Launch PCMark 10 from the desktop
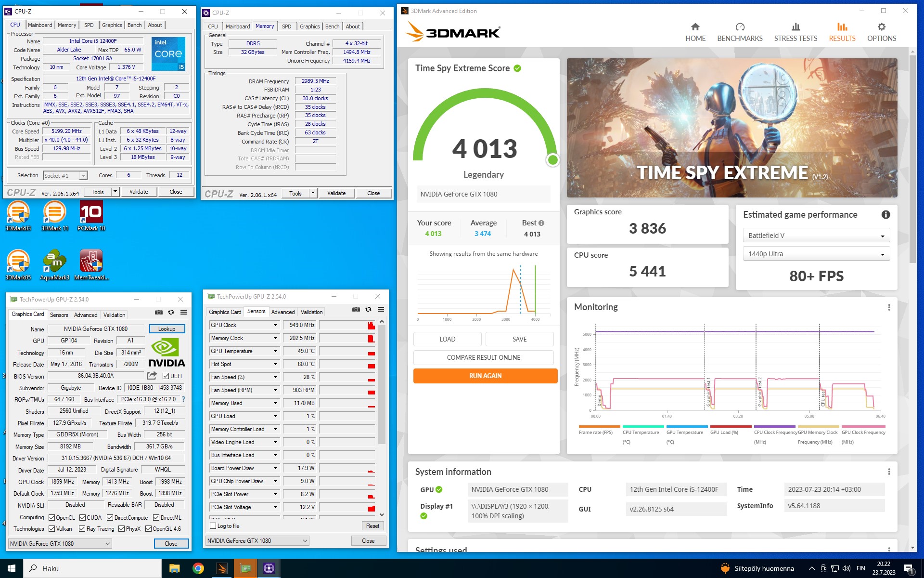This screenshot has height=578, width=924. coord(91,216)
